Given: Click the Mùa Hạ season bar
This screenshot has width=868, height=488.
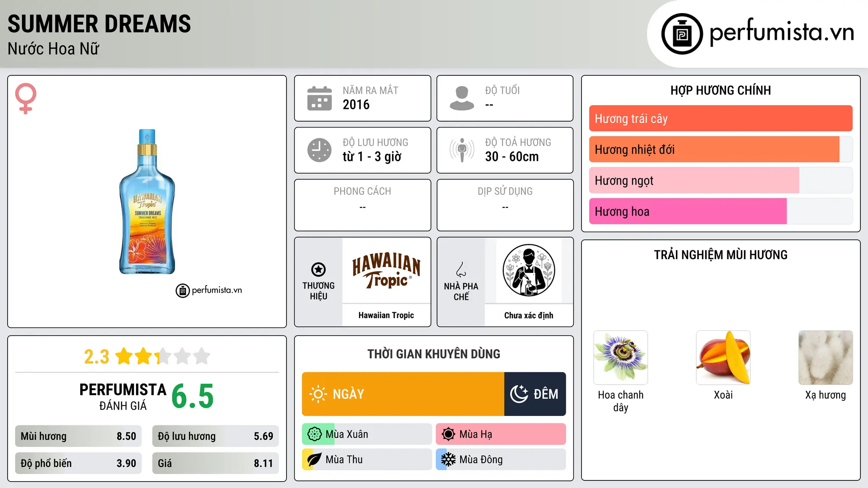Looking at the screenshot, I should 501,434.
